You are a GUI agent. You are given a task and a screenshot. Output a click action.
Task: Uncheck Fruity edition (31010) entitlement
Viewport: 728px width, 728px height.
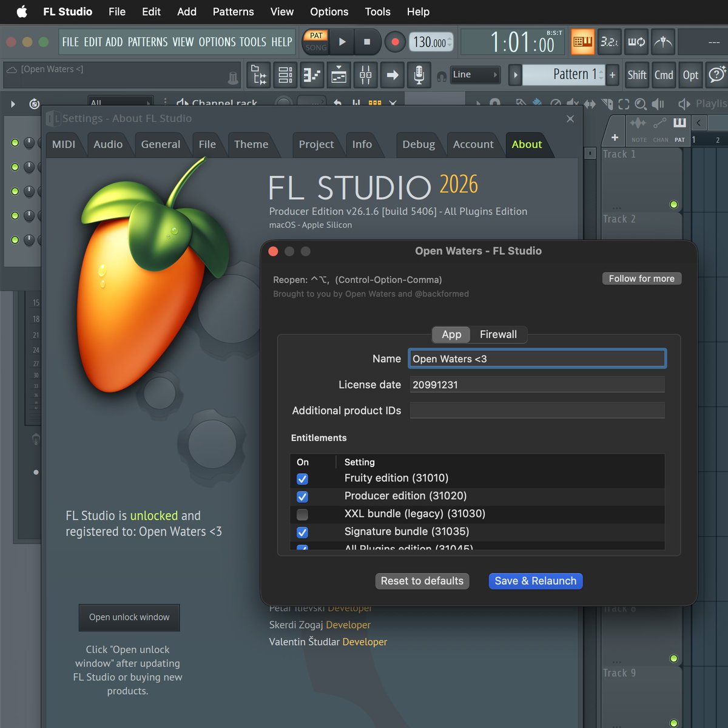[x=302, y=479]
